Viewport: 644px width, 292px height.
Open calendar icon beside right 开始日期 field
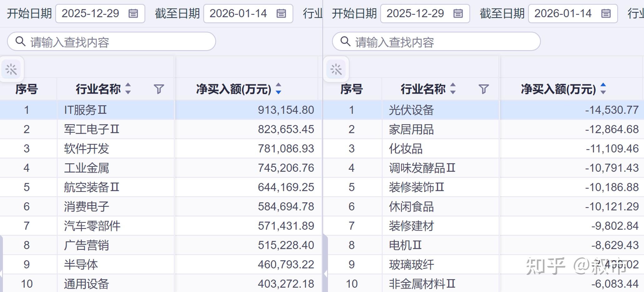click(x=458, y=13)
